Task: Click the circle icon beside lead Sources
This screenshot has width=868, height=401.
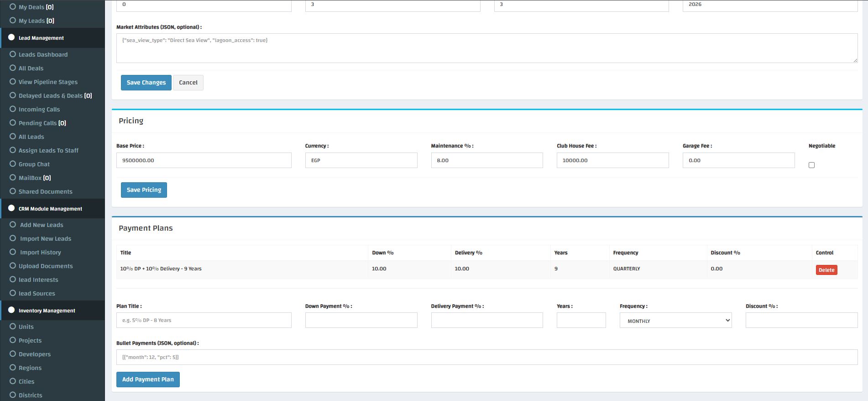Action: tap(13, 293)
